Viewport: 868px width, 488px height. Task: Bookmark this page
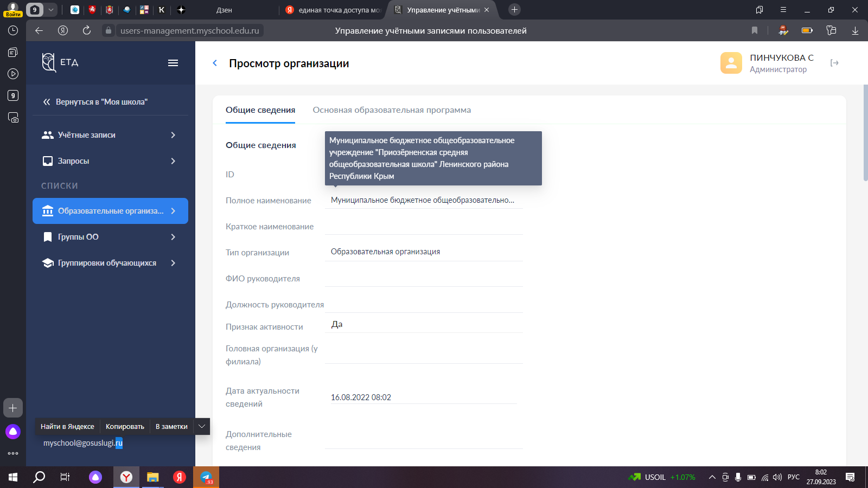pos(754,30)
